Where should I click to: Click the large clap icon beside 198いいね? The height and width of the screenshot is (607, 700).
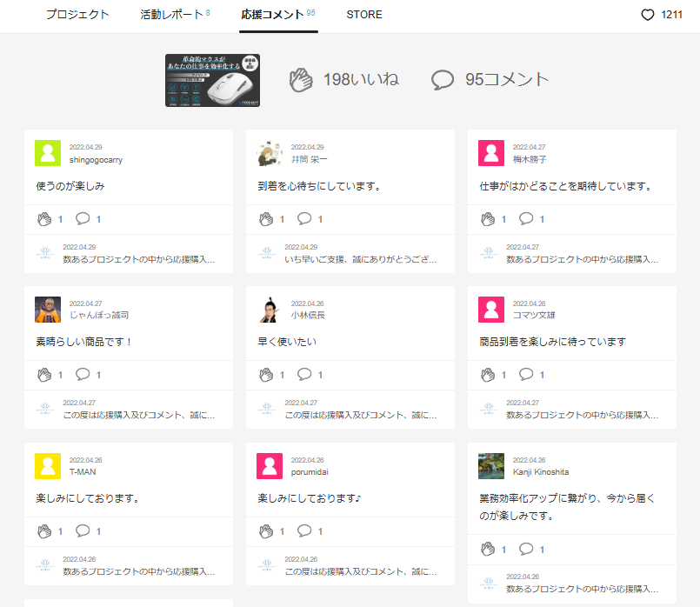[x=301, y=80]
